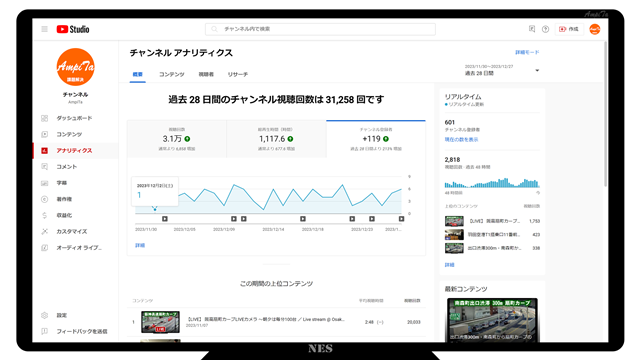The width and height of the screenshot is (640, 360).
Task: Click the 作成 create button
Action: [569, 29]
